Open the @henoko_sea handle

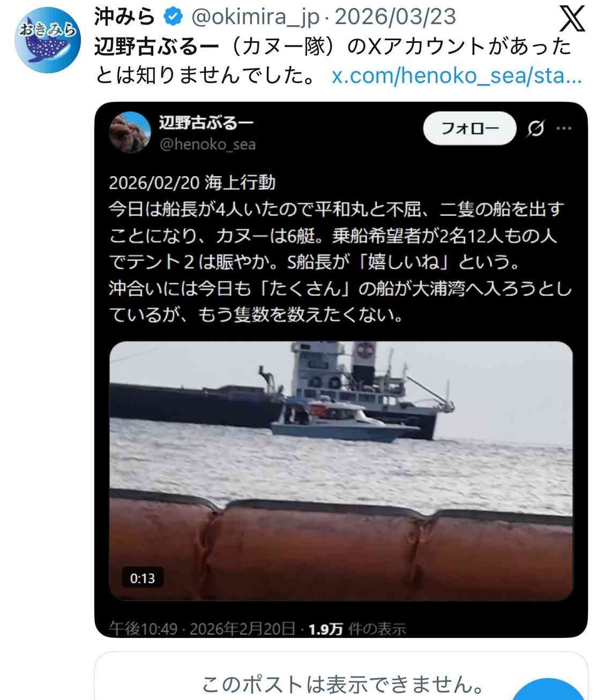[207, 145]
